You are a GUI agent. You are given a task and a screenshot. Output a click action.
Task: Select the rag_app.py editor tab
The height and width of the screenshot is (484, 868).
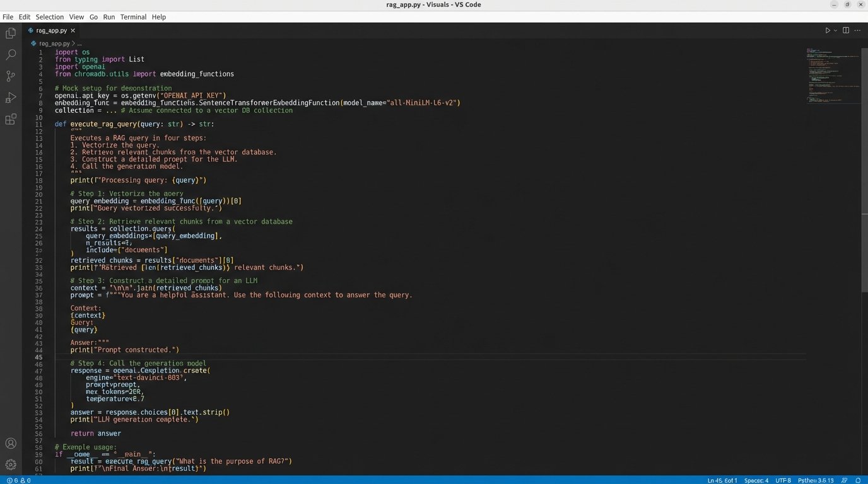pos(51,30)
